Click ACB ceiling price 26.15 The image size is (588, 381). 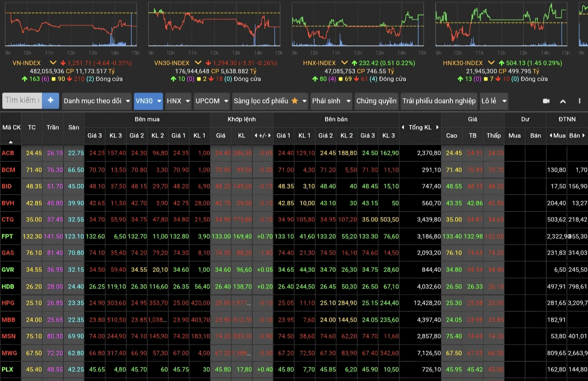click(55, 153)
